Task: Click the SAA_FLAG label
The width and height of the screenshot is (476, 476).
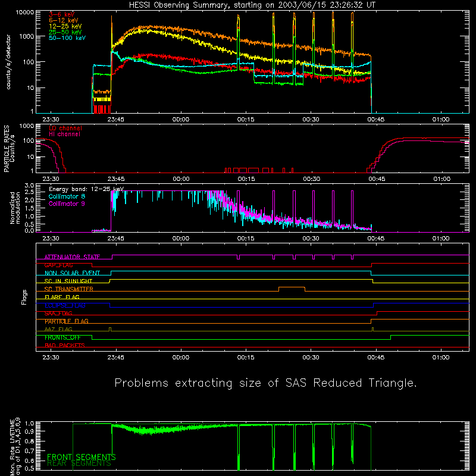Action: pyautogui.click(x=58, y=314)
